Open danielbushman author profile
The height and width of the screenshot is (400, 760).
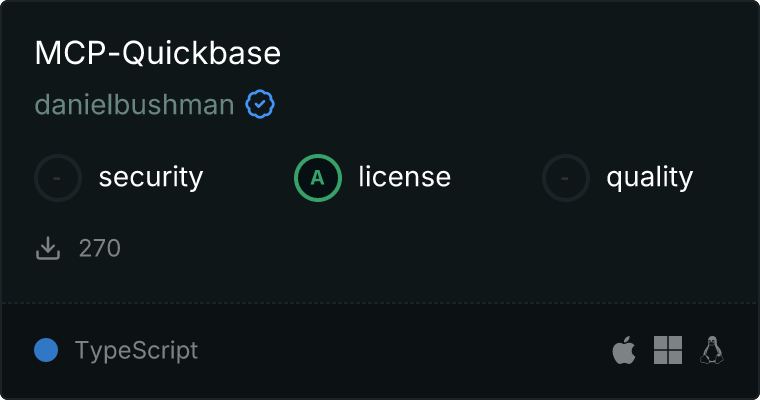134,105
